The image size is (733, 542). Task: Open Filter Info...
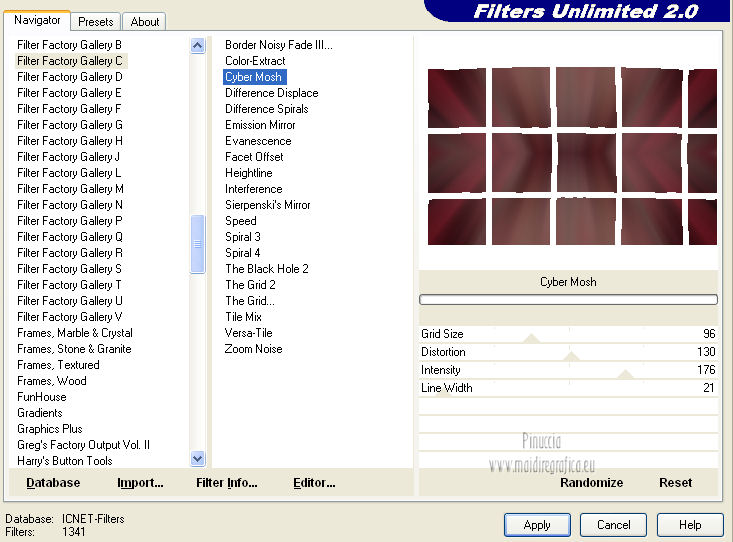(x=227, y=483)
